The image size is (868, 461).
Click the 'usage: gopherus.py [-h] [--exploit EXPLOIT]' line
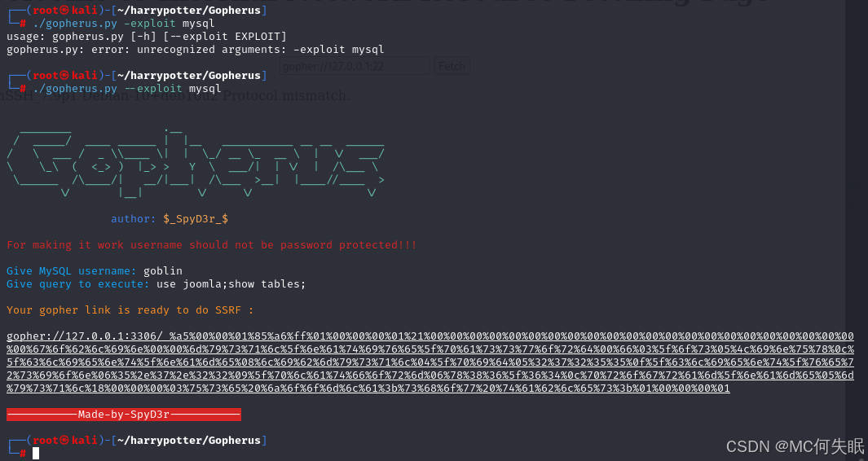(x=147, y=37)
